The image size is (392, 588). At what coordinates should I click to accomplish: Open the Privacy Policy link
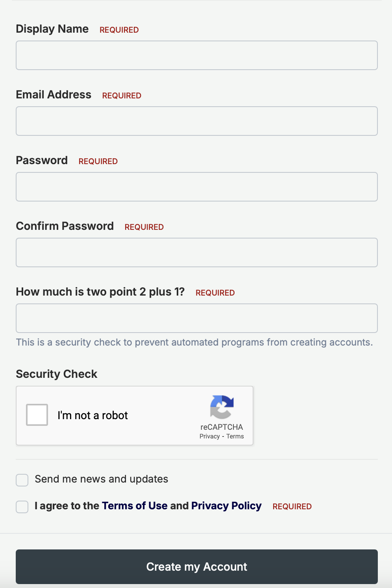(x=226, y=506)
